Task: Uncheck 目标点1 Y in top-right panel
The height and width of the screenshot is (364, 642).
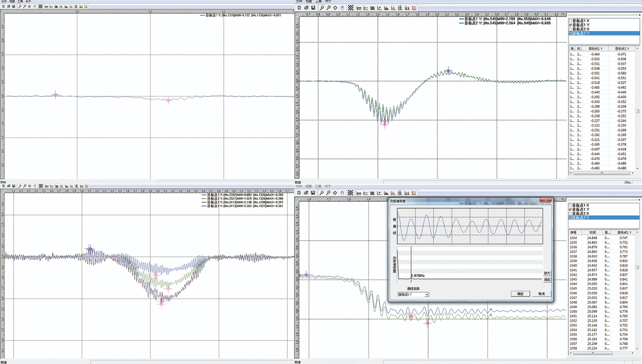Action: [570, 25]
